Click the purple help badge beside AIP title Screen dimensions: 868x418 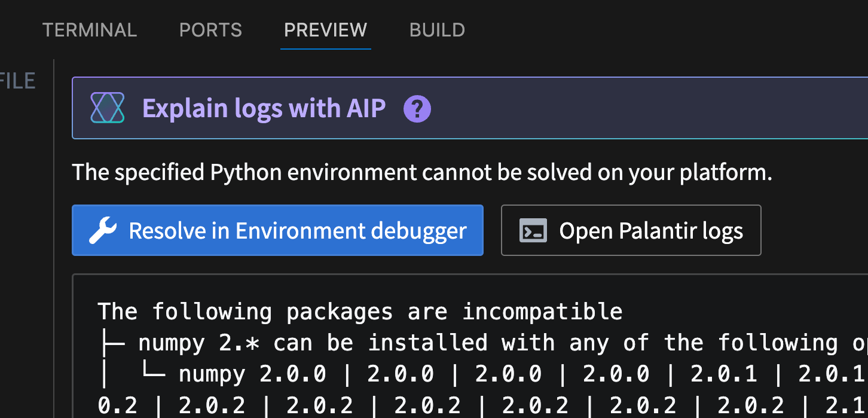coord(416,109)
